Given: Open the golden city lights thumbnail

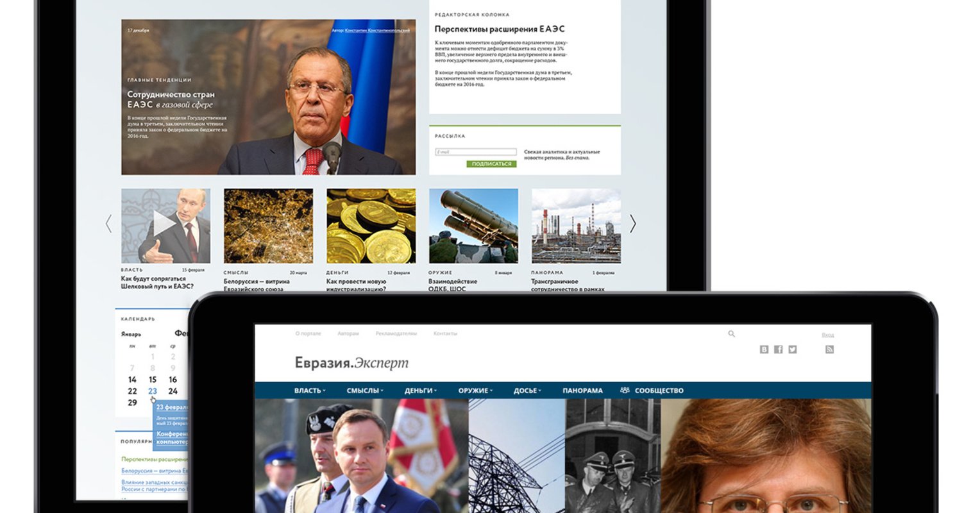Looking at the screenshot, I should click(x=268, y=226).
